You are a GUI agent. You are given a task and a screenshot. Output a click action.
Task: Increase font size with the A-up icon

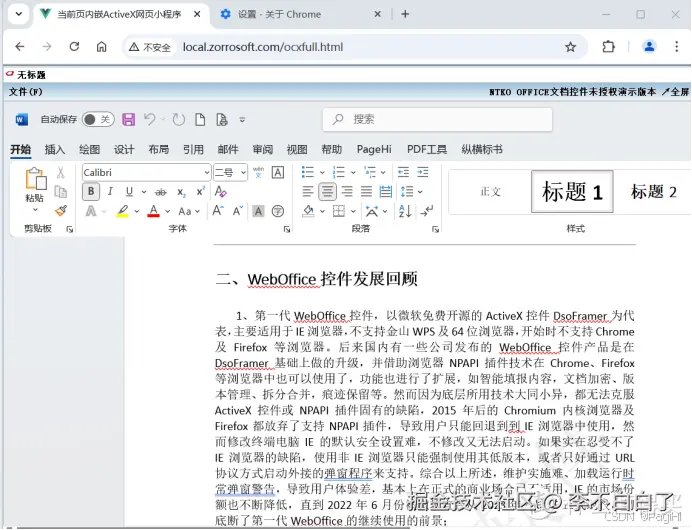[x=218, y=211]
